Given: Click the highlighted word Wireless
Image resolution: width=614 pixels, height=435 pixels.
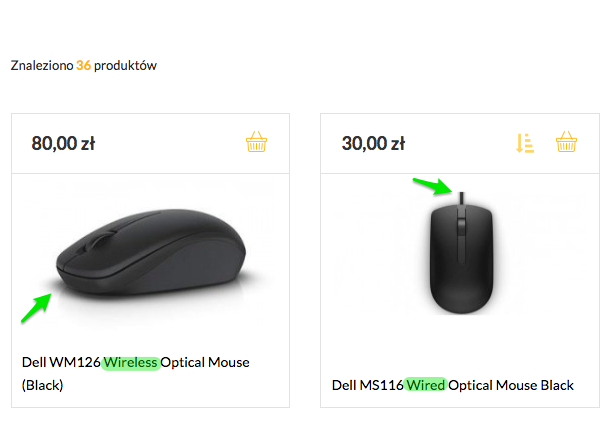Looking at the screenshot, I should tap(131, 363).
